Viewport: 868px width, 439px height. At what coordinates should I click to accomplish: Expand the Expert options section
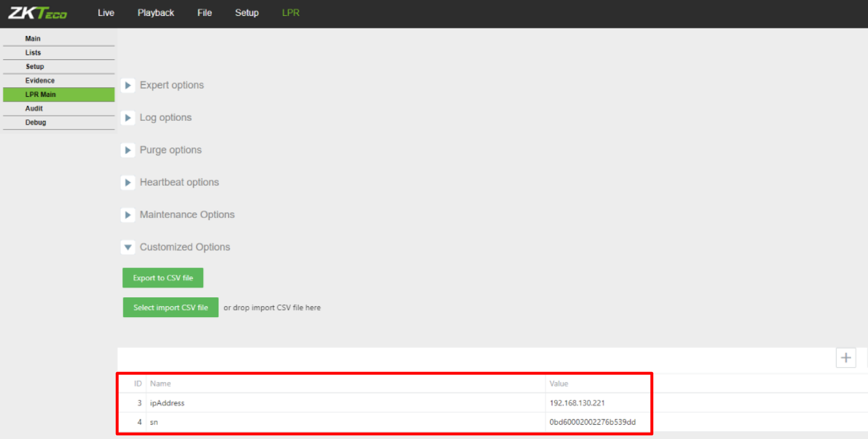click(128, 85)
